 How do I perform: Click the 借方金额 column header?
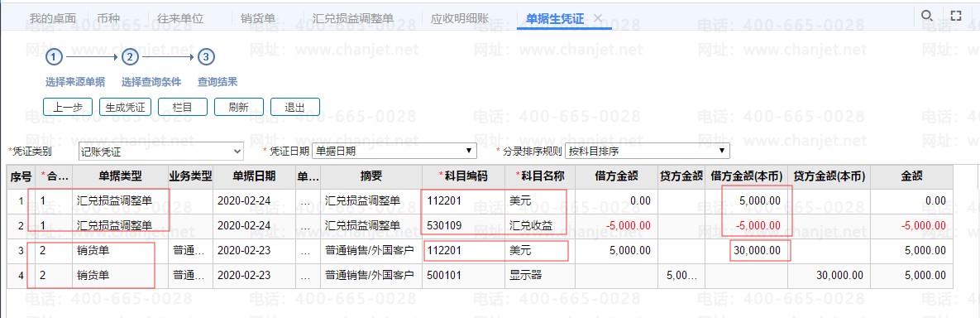617,176
